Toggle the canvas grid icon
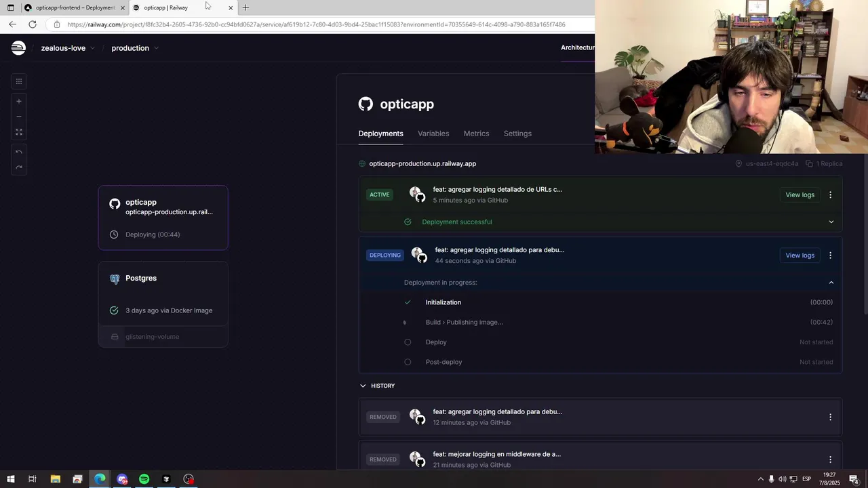This screenshot has width=868, height=488. click(x=19, y=81)
